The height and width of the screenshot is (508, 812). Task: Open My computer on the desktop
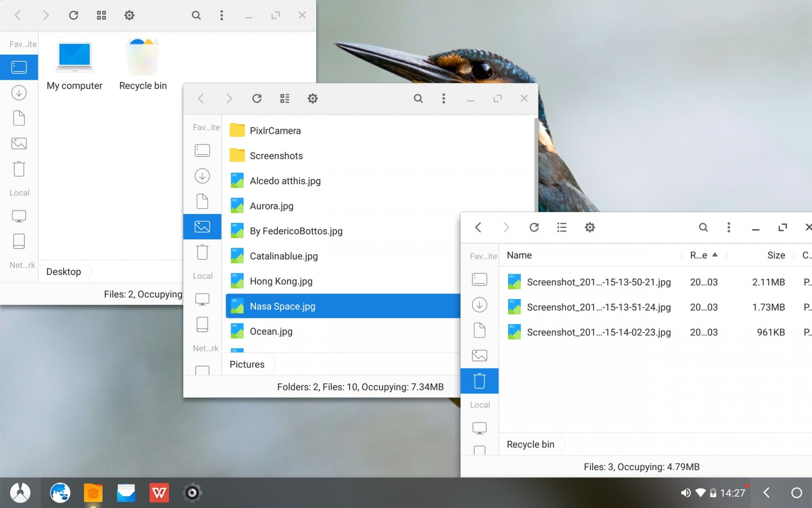pyautogui.click(x=74, y=62)
